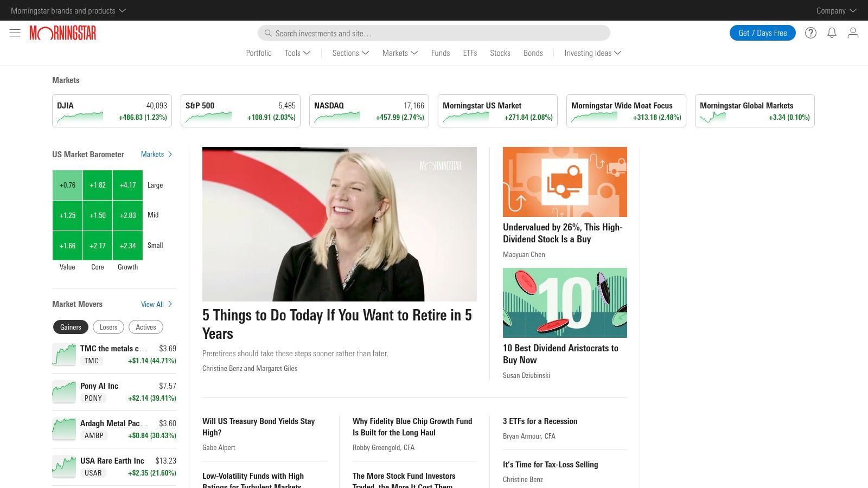Viewport: 868px width, 488px height.
Task: Open Morningstar Wide Moat Focus card
Action: click(626, 111)
